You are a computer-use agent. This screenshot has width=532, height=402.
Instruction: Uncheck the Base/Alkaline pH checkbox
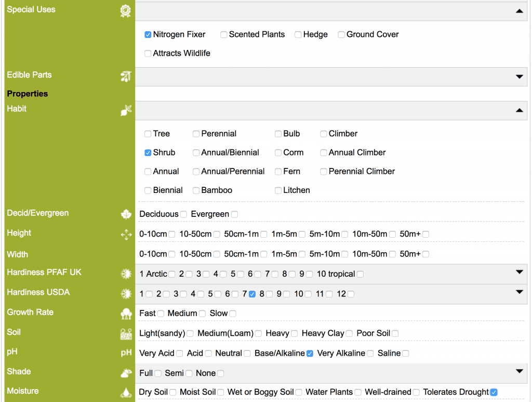(310, 354)
